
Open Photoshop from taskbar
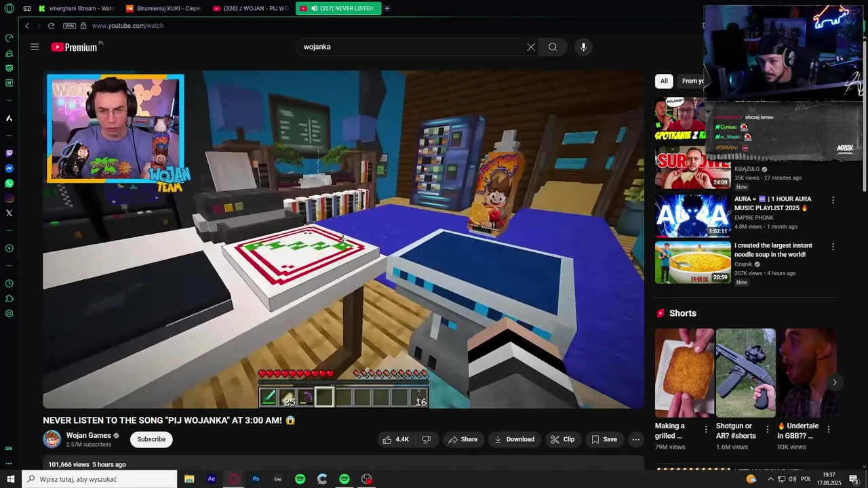tap(256, 479)
